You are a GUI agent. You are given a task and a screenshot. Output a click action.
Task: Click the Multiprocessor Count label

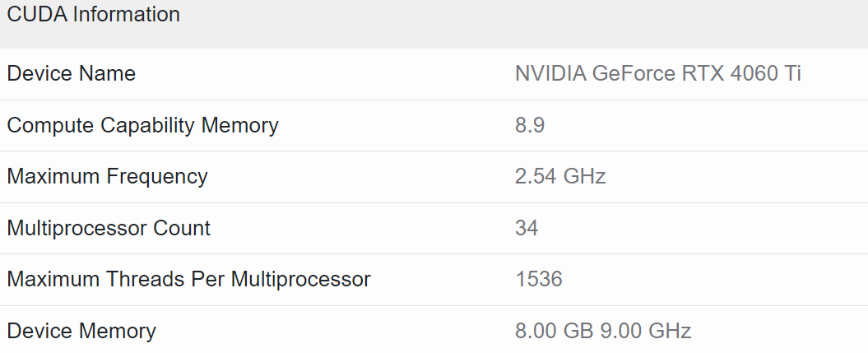(x=109, y=228)
